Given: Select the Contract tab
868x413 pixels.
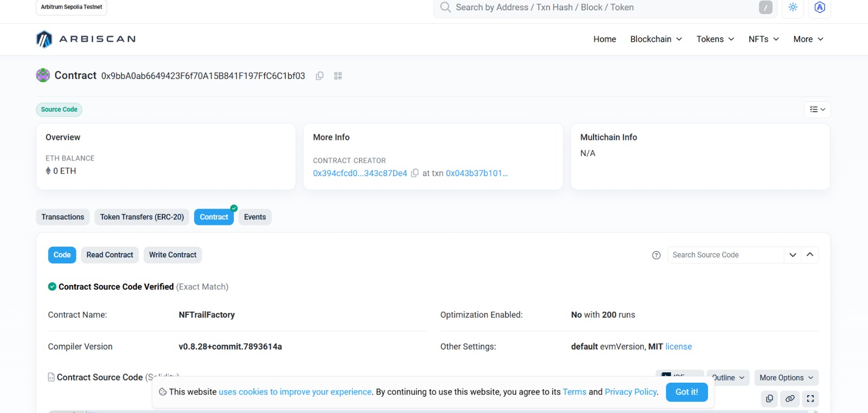Looking at the screenshot, I should click(214, 217).
